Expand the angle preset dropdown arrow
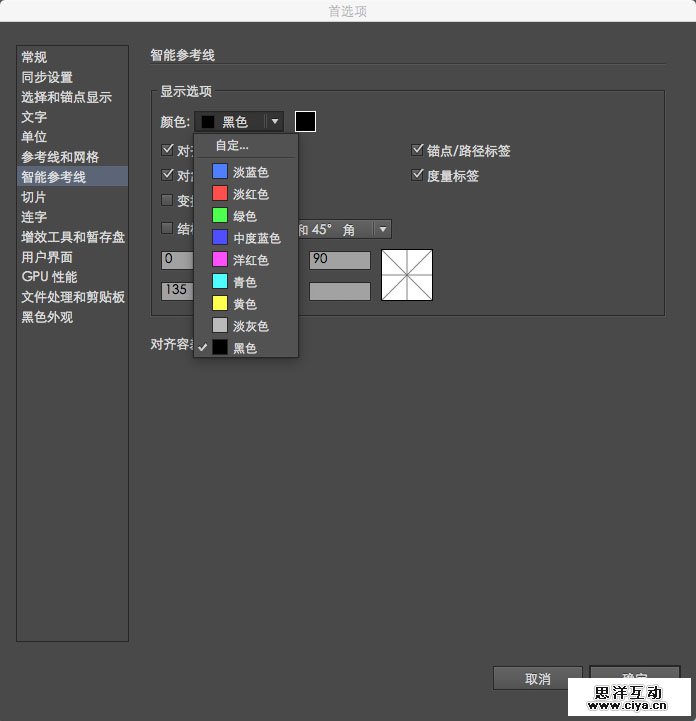Viewport: 696px width, 721px height. click(382, 230)
